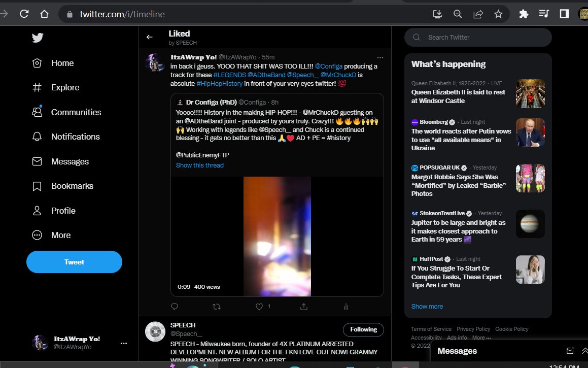The width and height of the screenshot is (588, 368).
Task: Open Terms of Service link
Action: (x=431, y=329)
